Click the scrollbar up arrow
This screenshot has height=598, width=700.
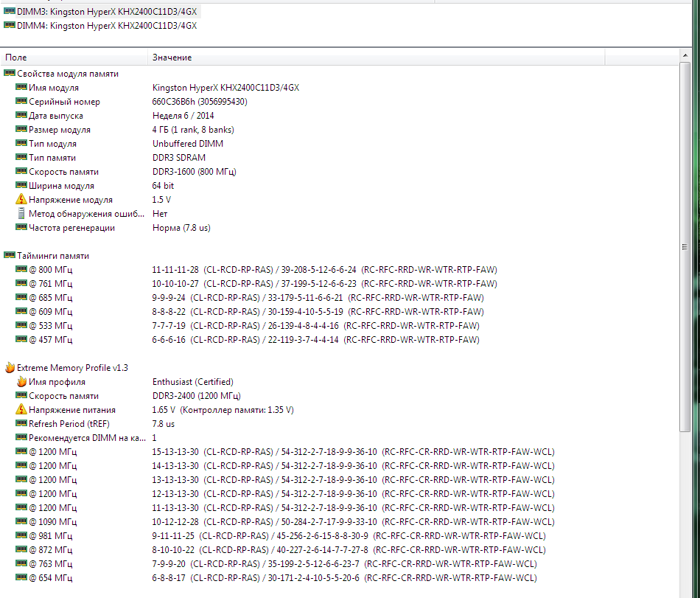pos(685,55)
